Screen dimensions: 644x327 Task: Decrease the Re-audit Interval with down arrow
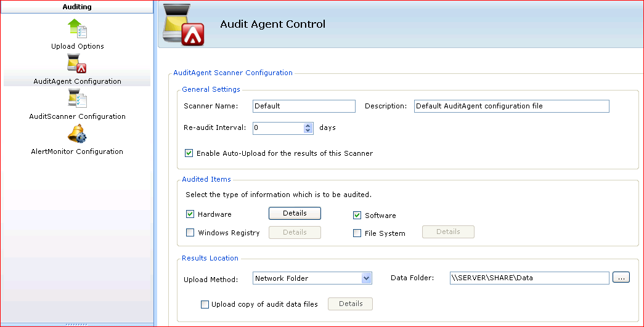click(x=308, y=131)
